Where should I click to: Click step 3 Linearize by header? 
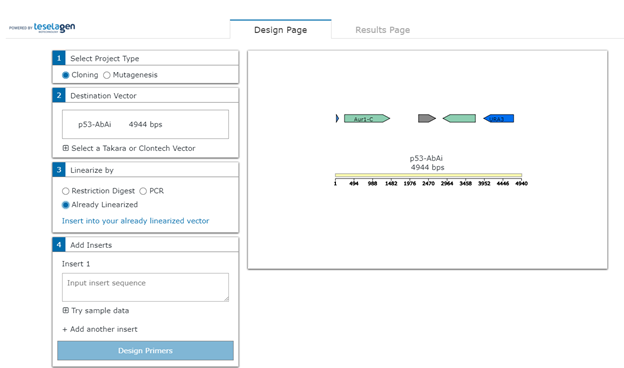(x=145, y=170)
